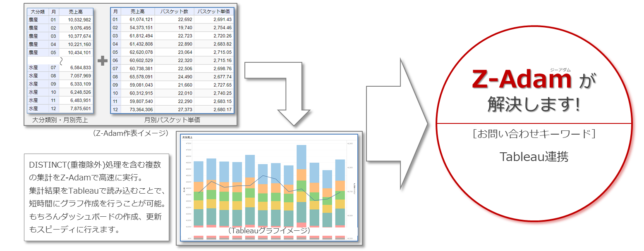Screen dimensions: 644x251
Task: Click the sales figure 61,432,808
Action: (141, 44)
